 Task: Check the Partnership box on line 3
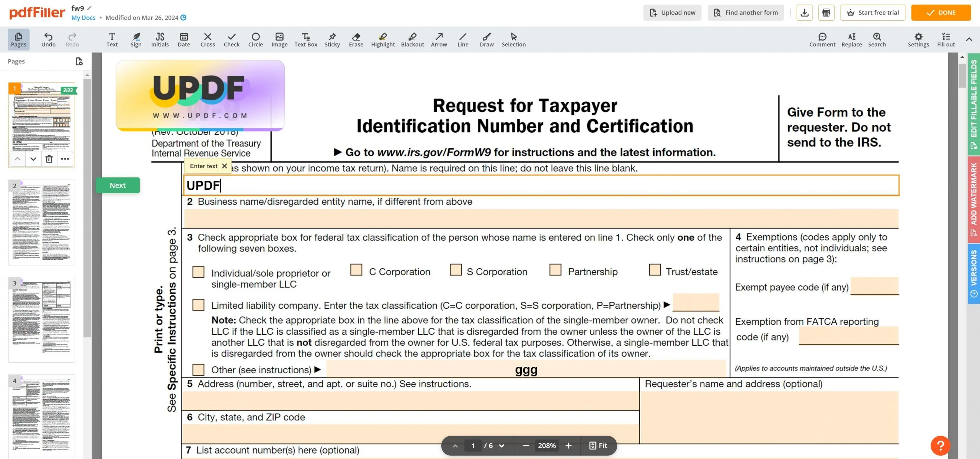pos(555,270)
